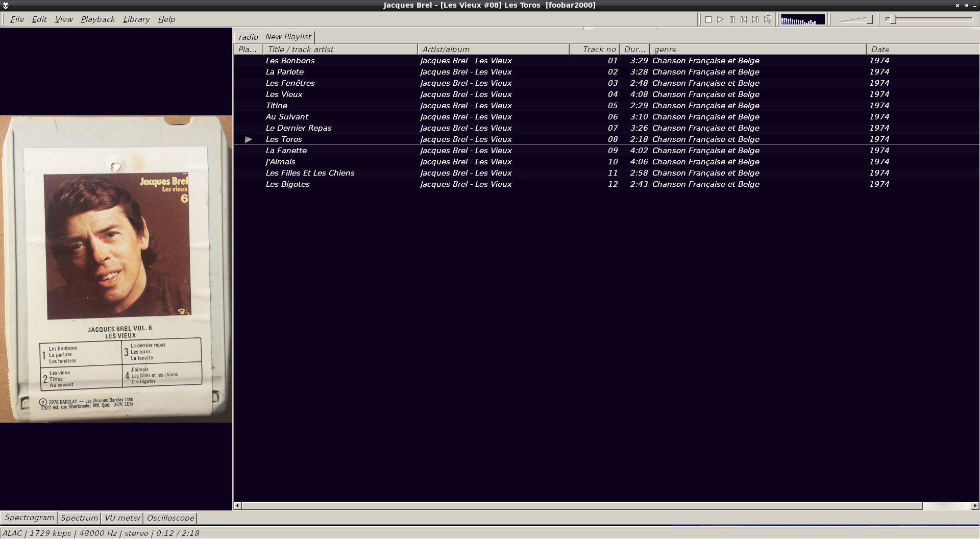Stop playback with the Stop button
Screen dimensions: 980x539
(x=708, y=19)
